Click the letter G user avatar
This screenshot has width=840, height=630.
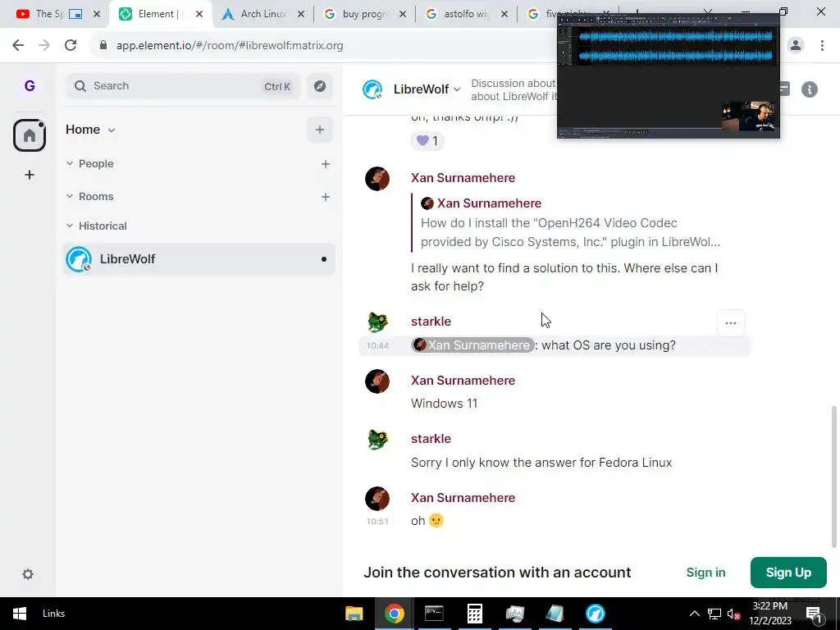click(x=30, y=85)
